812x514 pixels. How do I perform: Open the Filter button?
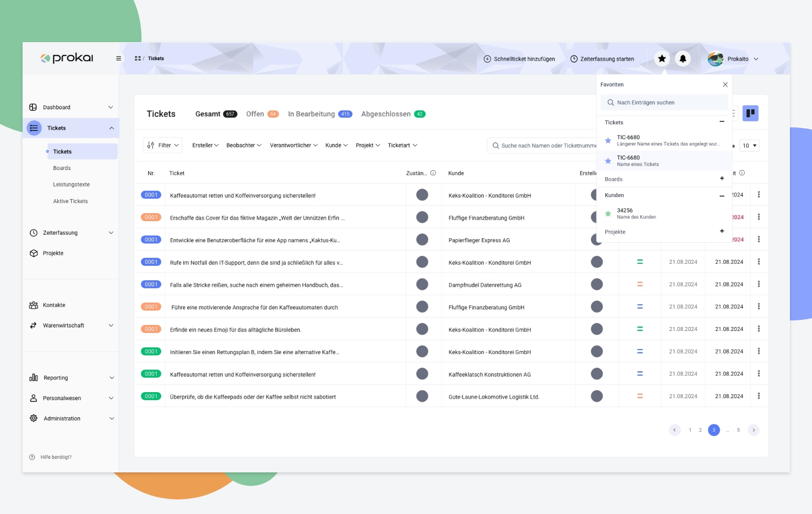163,145
